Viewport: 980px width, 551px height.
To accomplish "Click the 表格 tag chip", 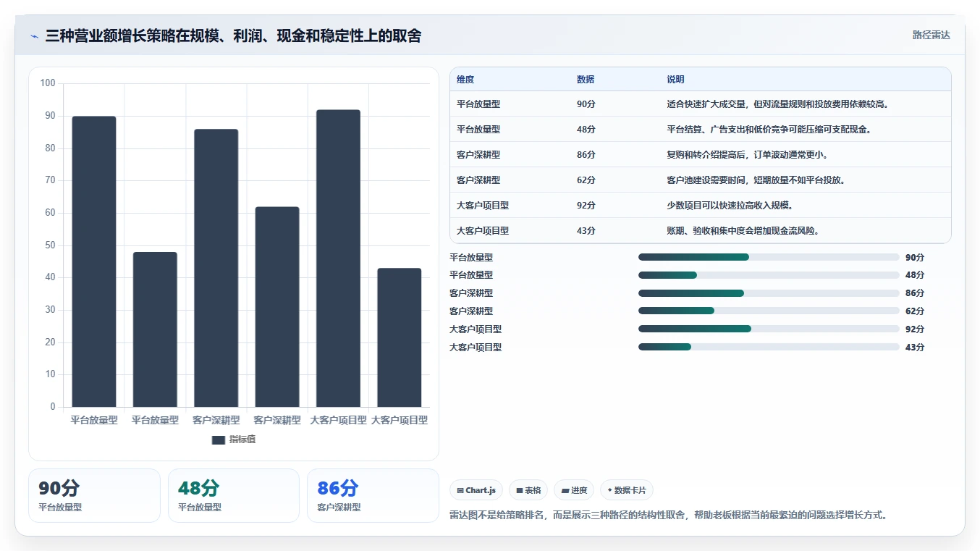I will click(x=528, y=490).
